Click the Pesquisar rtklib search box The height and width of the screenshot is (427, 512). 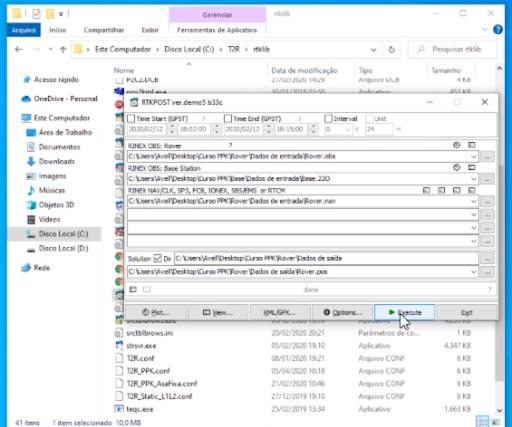coord(453,50)
